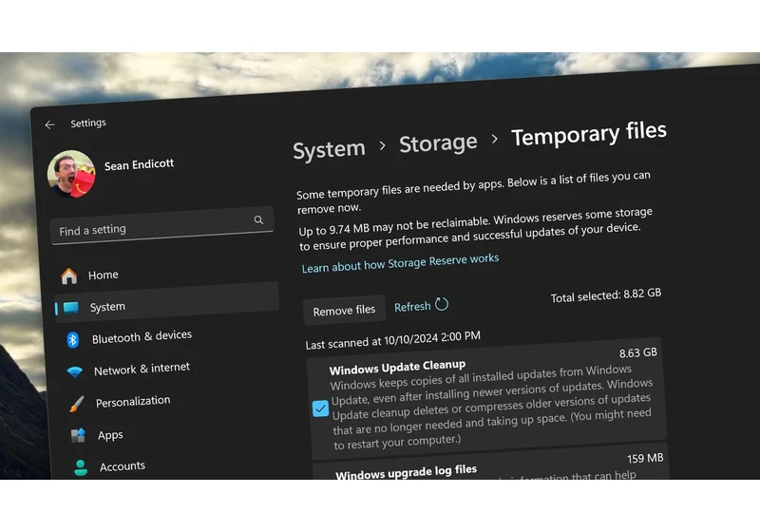Click the Refresh text link
The width and height of the screenshot is (760, 532).
(412, 307)
